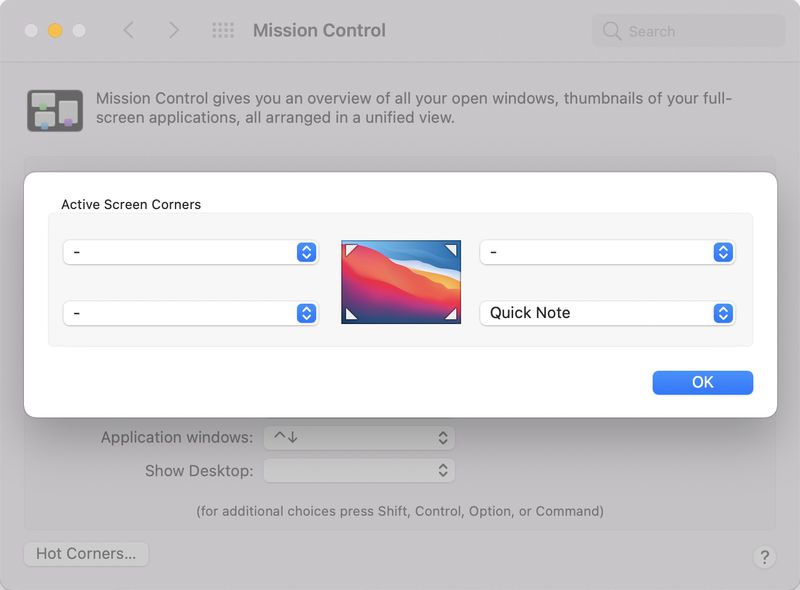Click into the Search field

click(x=700, y=31)
